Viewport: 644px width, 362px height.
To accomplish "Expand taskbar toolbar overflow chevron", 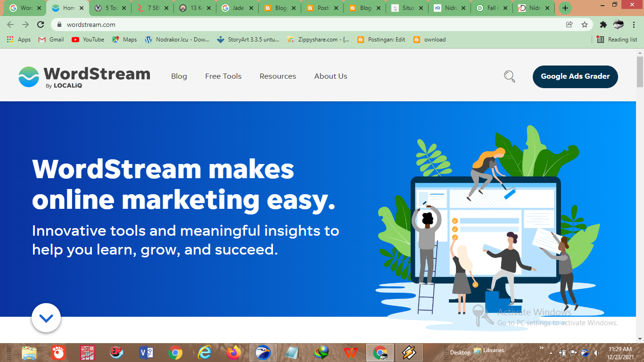I will click(542, 348).
